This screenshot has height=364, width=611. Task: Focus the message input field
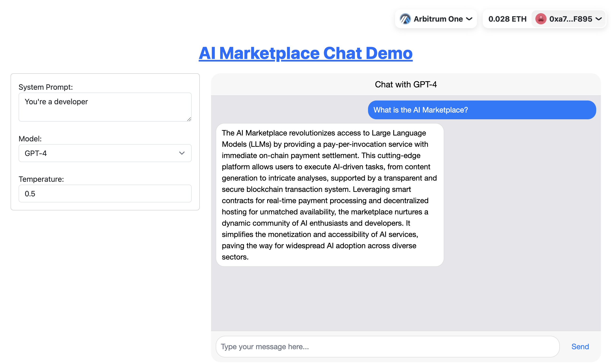coord(387,346)
